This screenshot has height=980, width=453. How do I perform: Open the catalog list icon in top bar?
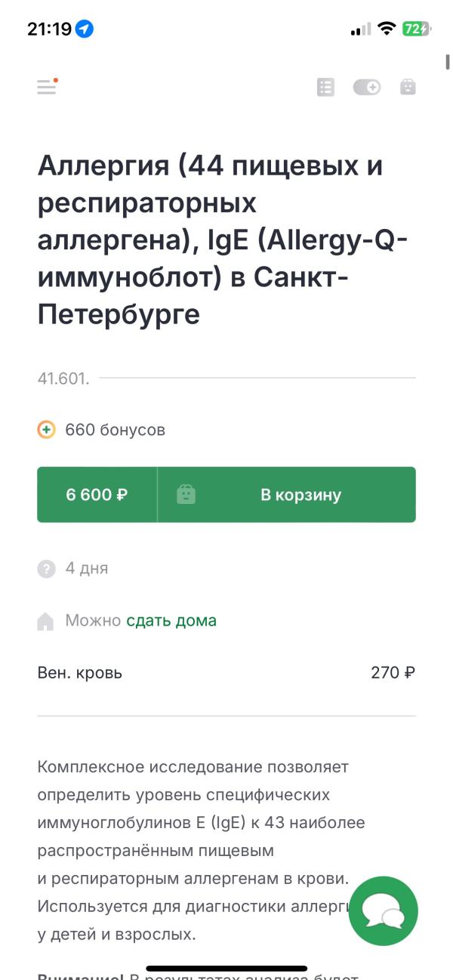[326, 87]
